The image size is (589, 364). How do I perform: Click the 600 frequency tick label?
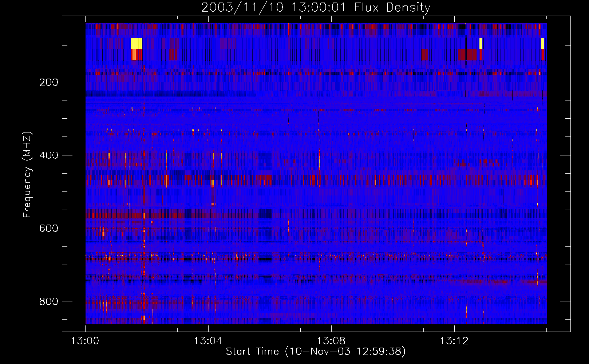tap(49, 228)
